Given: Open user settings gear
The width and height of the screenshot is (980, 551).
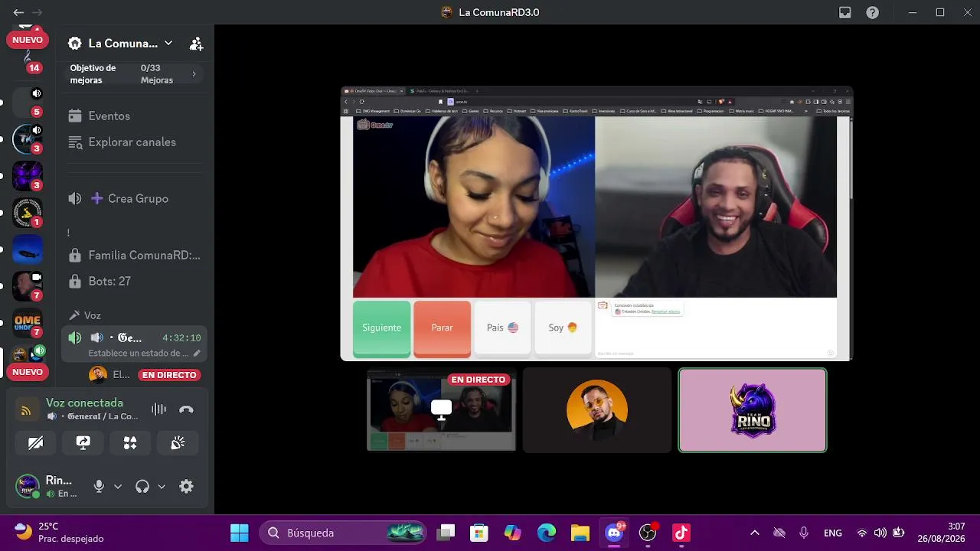Looking at the screenshot, I should pyautogui.click(x=186, y=486).
